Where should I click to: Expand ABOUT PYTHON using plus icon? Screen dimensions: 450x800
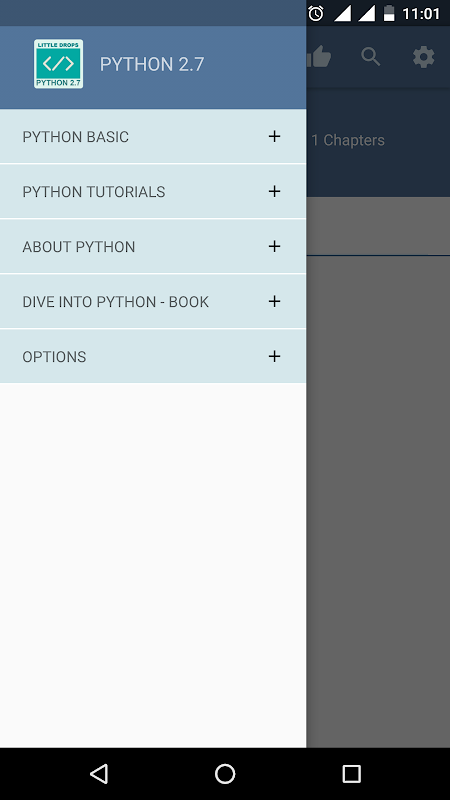coord(274,246)
